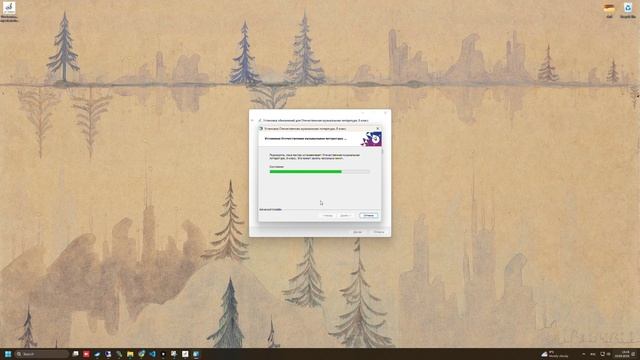Image resolution: width=640 pixels, height=360 pixels.
Task: Open Visual Studio Code from the taskbar
Action: (152, 354)
